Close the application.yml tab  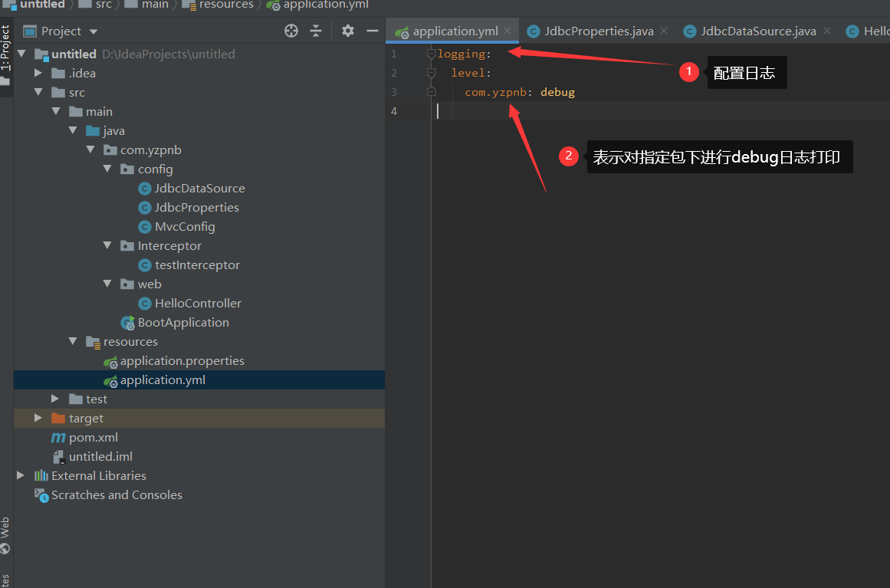click(507, 31)
